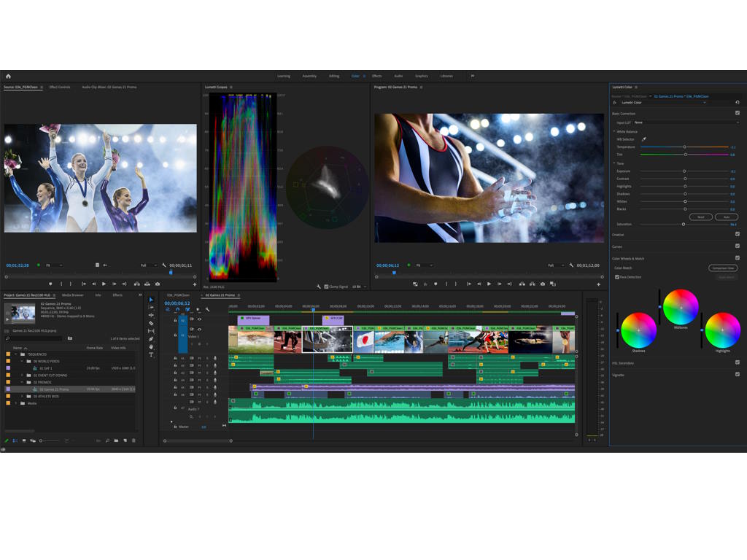Expand 01 EVENT CUT DOWNS bin
The height and width of the screenshot is (560, 747).
tap(22, 376)
